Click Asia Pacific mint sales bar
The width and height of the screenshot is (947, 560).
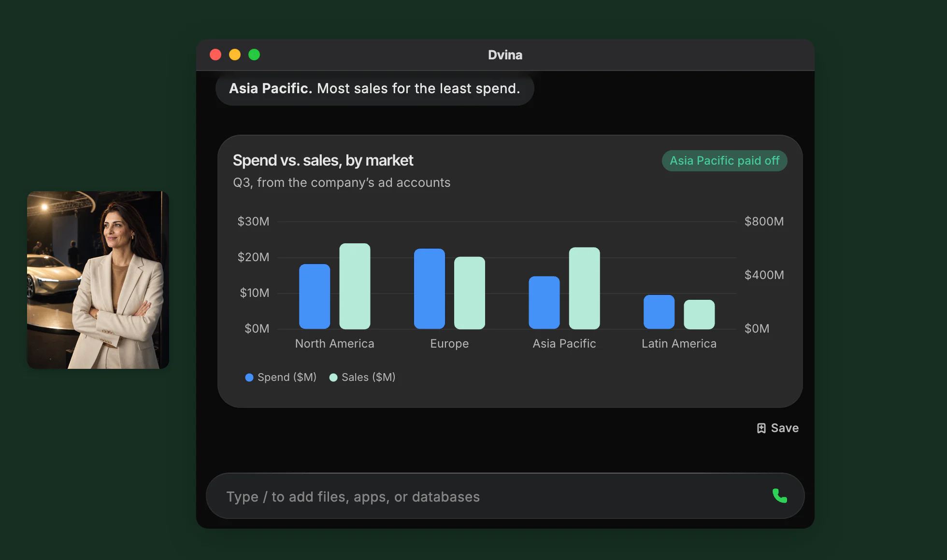(x=584, y=288)
